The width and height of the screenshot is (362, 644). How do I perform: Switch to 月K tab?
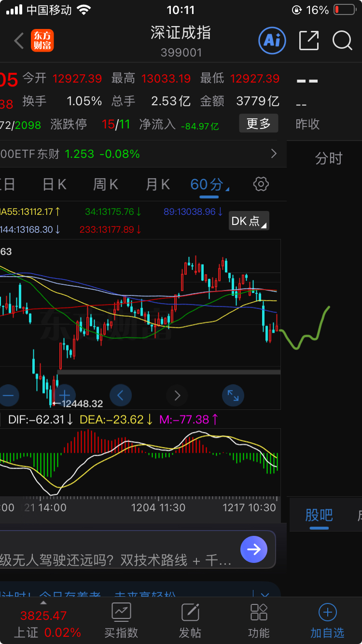point(158,184)
